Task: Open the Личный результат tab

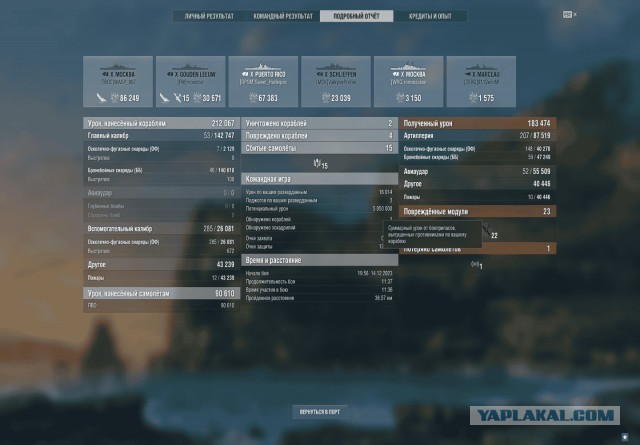Action: click(209, 16)
